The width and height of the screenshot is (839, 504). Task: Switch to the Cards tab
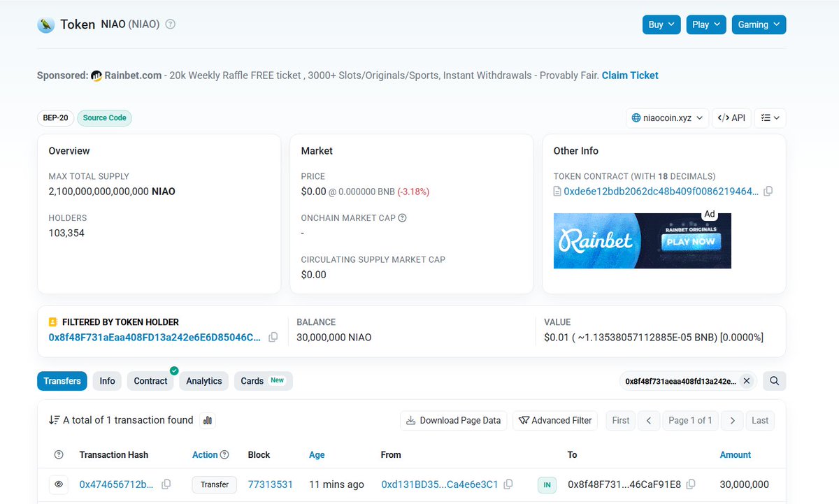coord(263,381)
